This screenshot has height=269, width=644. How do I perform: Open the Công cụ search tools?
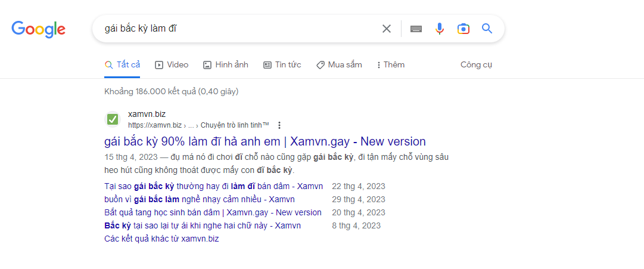476,64
